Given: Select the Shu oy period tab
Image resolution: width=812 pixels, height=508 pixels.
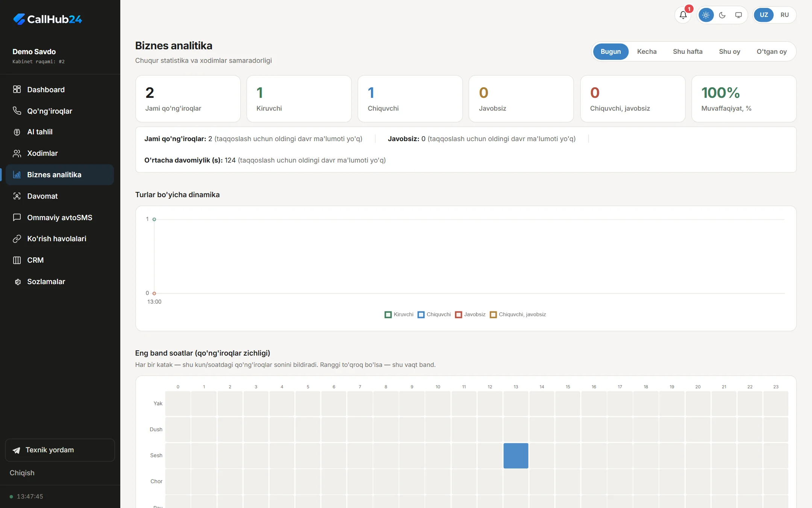Looking at the screenshot, I should pos(729,52).
